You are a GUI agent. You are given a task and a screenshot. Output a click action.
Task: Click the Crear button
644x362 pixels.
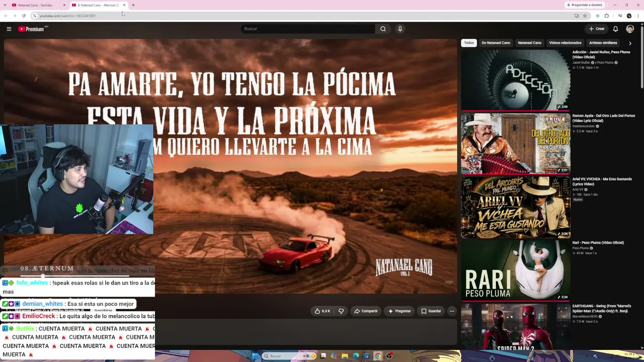[x=597, y=29]
